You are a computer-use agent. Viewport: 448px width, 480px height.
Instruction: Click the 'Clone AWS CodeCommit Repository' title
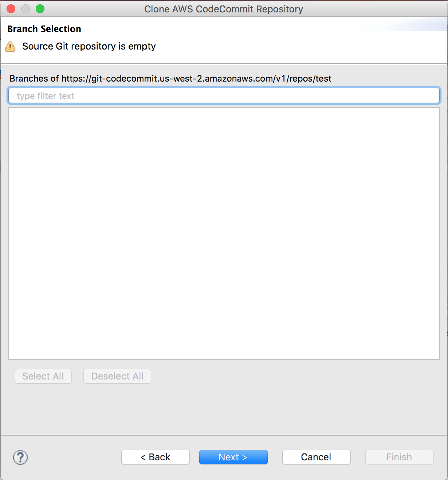click(x=224, y=9)
